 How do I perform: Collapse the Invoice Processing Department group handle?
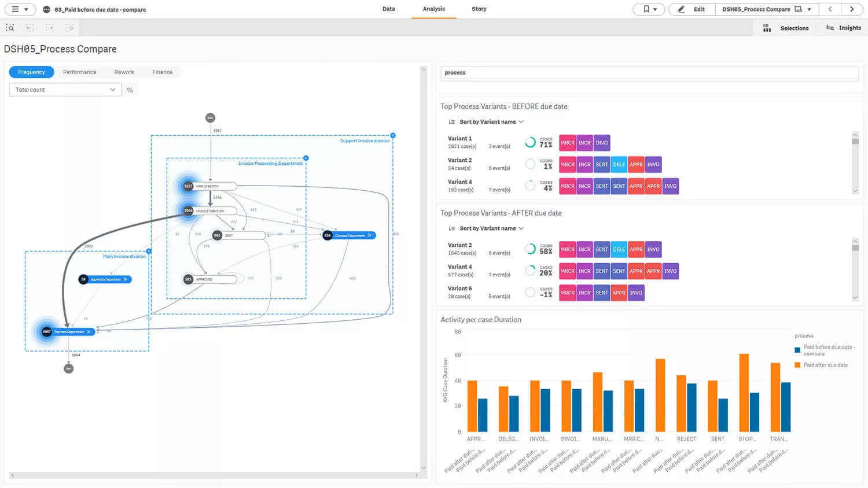[306, 158]
